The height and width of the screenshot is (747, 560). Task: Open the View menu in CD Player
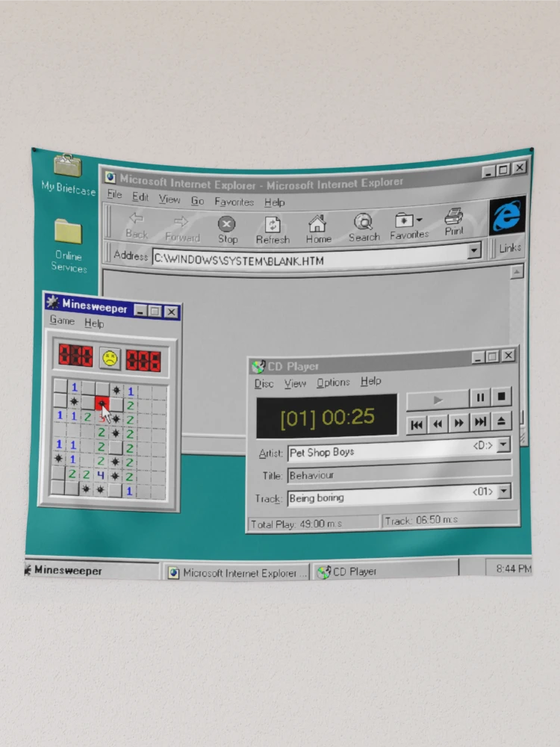pos(295,383)
